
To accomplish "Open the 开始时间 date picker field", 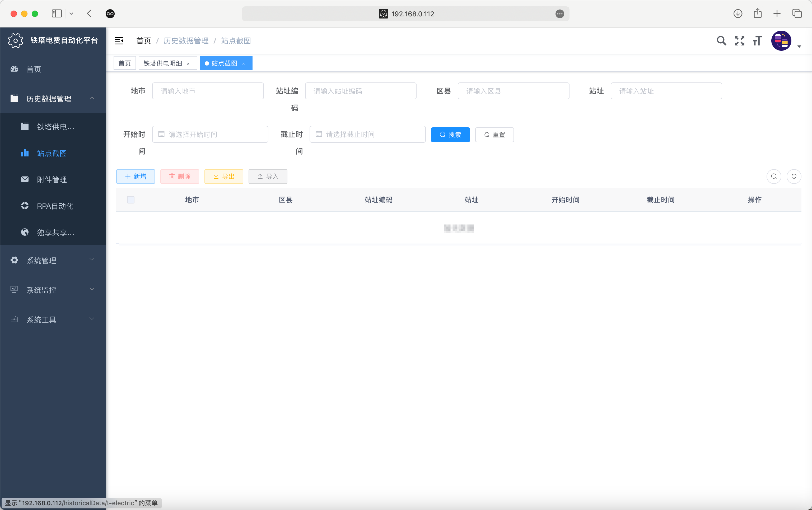I will (210, 134).
